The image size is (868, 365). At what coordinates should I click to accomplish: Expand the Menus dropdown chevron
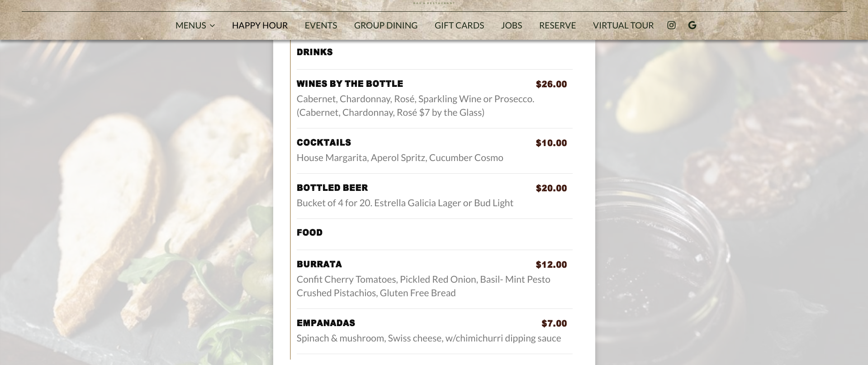pos(213,26)
